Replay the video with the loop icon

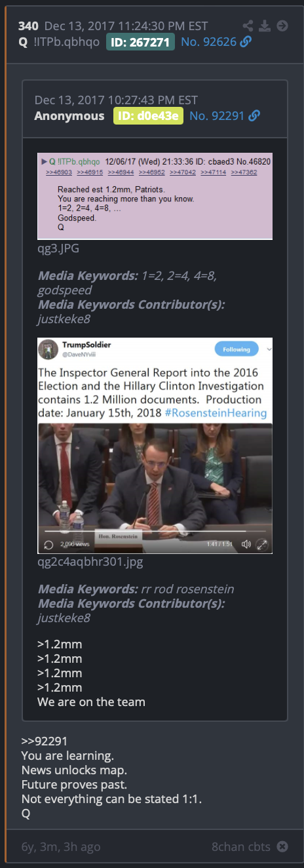point(48,545)
